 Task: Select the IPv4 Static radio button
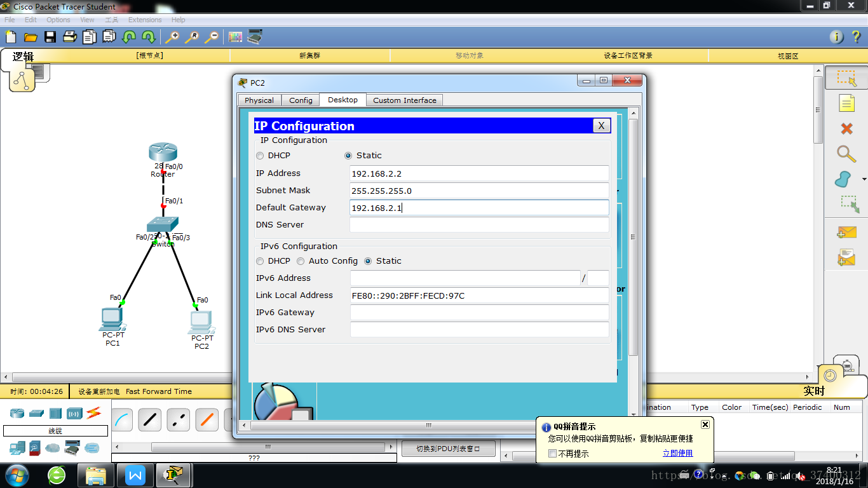pyautogui.click(x=348, y=156)
